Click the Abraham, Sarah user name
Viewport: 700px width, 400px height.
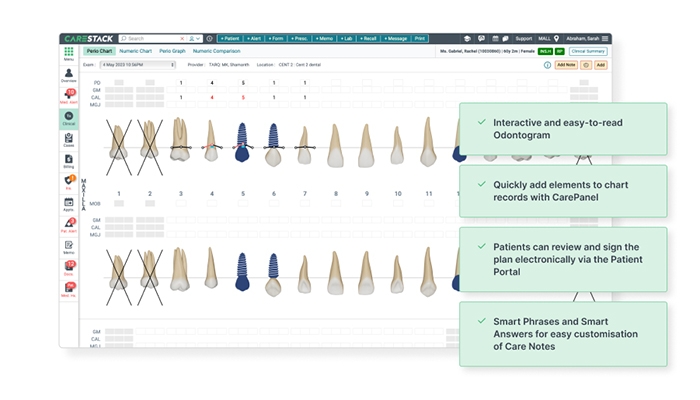tap(583, 38)
